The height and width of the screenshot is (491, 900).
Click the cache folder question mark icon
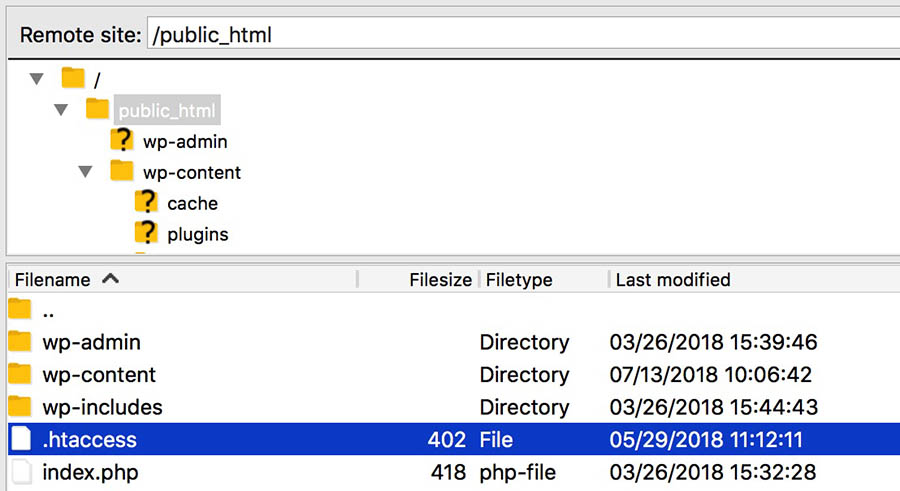click(146, 203)
